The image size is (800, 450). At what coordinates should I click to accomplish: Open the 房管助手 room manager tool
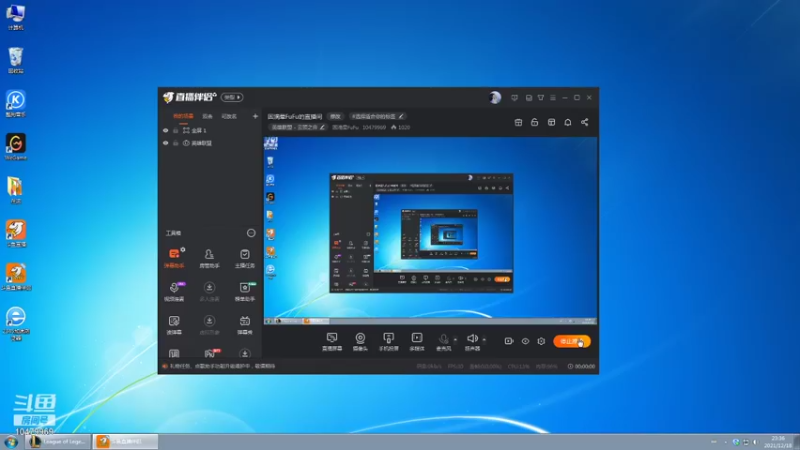point(209,258)
